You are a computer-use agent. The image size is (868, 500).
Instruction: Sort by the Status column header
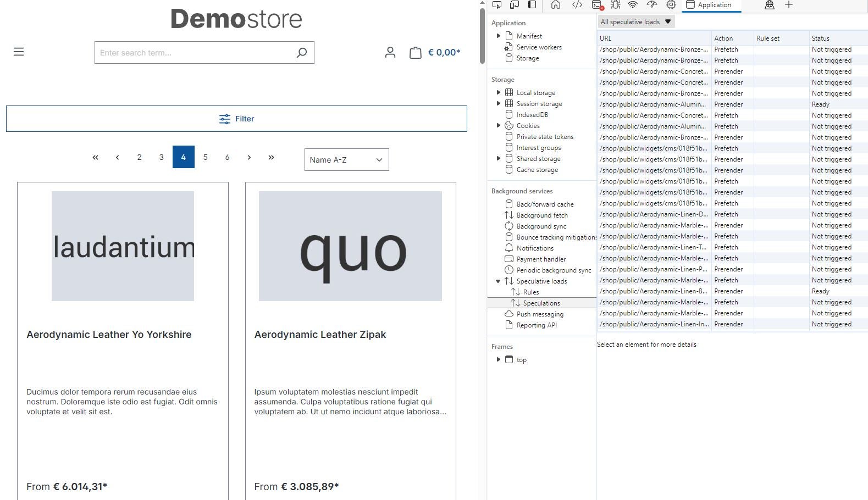pos(838,38)
